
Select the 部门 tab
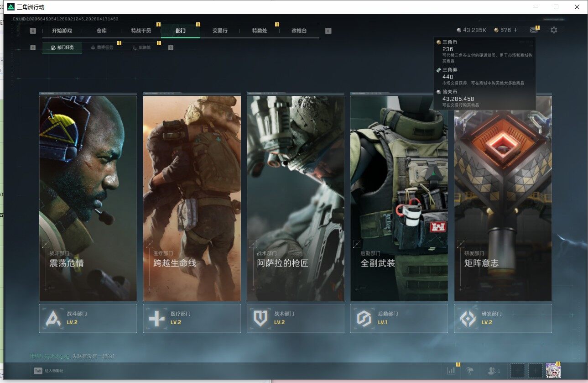tap(181, 31)
